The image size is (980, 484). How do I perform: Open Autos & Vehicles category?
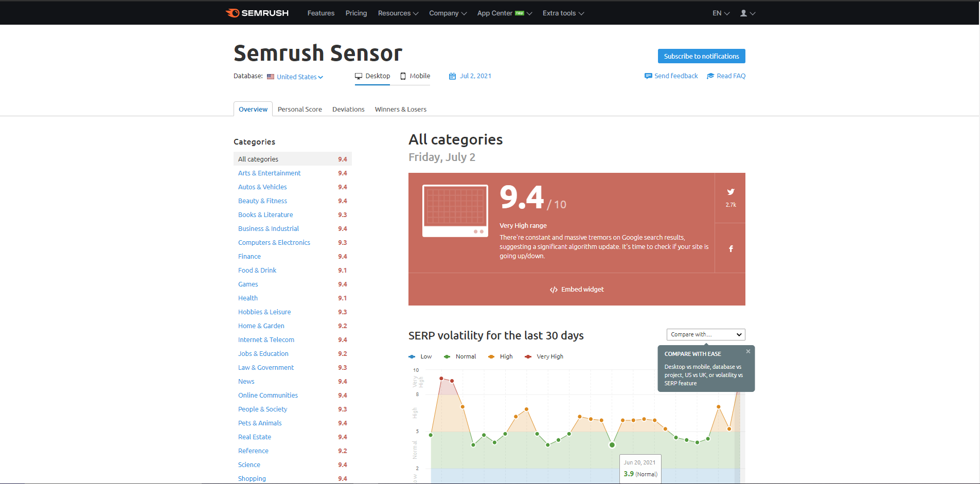(x=262, y=187)
